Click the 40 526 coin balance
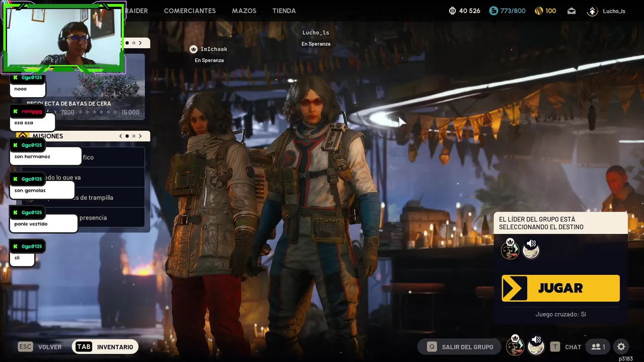The image size is (644, 362). pyautogui.click(x=469, y=11)
